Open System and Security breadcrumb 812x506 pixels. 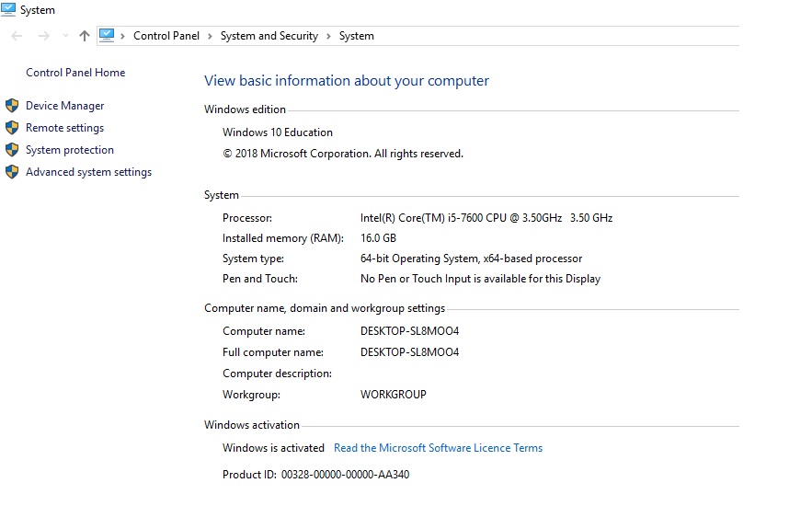269,36
